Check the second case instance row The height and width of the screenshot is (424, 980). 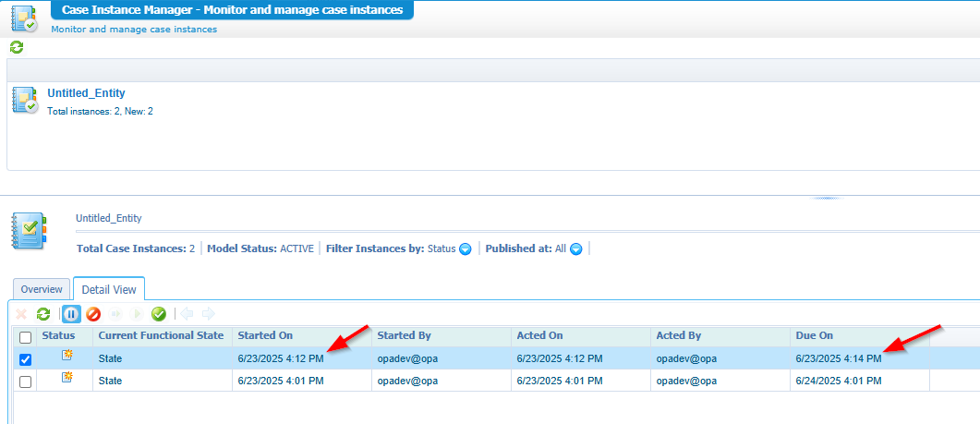25,382
